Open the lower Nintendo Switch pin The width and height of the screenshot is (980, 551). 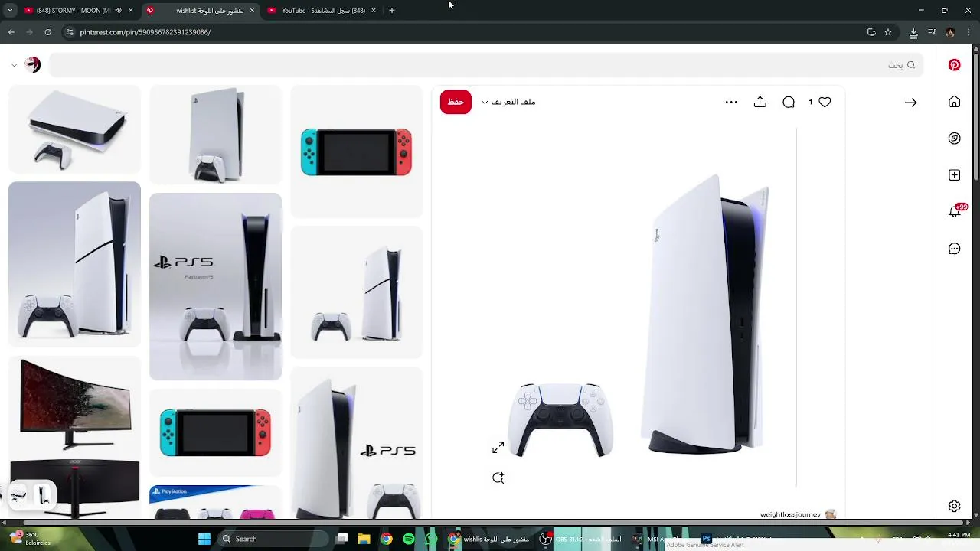(x=215, y=433)
